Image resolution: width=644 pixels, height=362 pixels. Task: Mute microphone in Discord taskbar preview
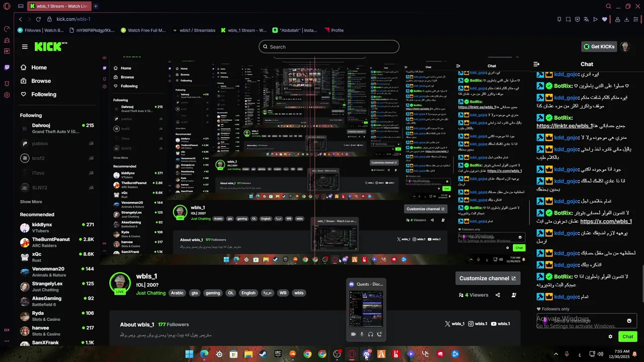[362, 334]
